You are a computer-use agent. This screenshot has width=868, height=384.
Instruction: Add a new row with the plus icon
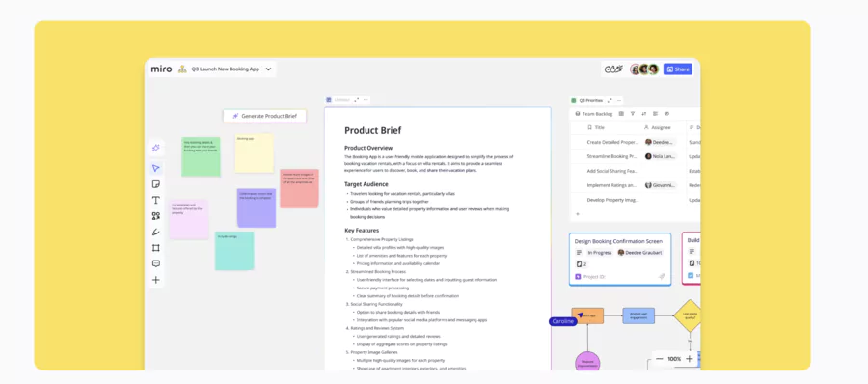click(x=578, y=214)
